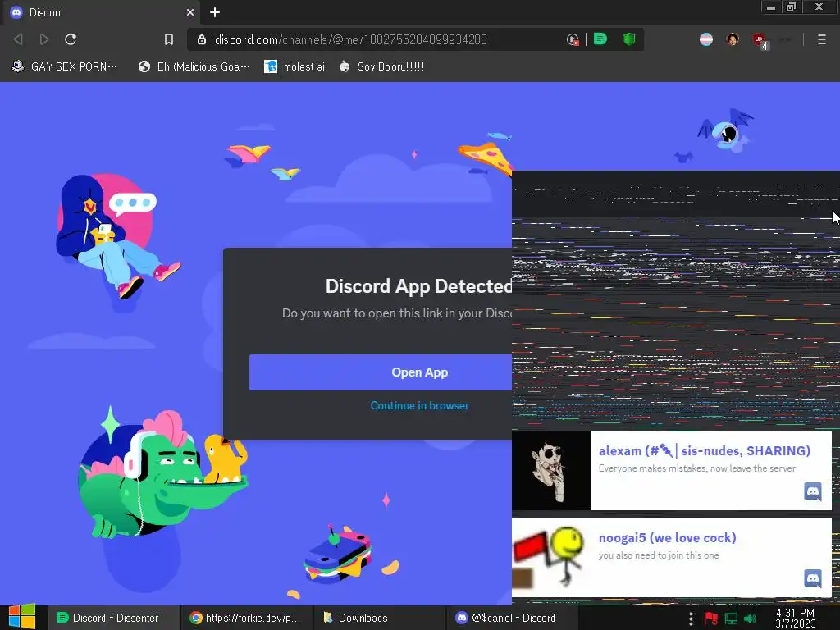The image size is (840, 630).
Task: Open the molest ai bookmark
Action: 294,66
